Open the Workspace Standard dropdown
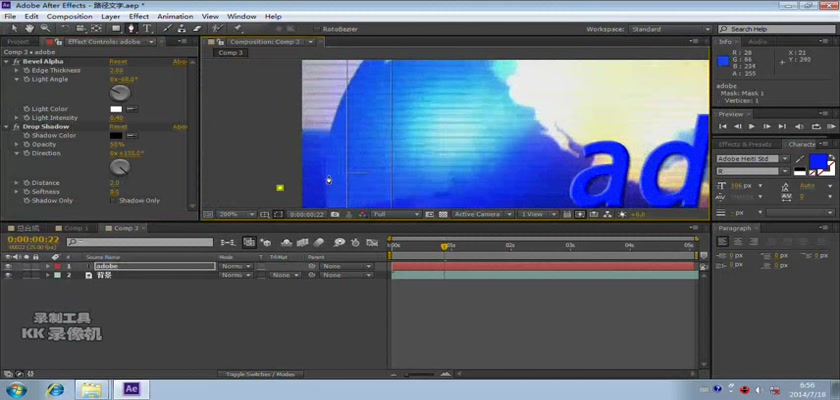The width and height of the screenshot is (840, 400). [670, 29]
